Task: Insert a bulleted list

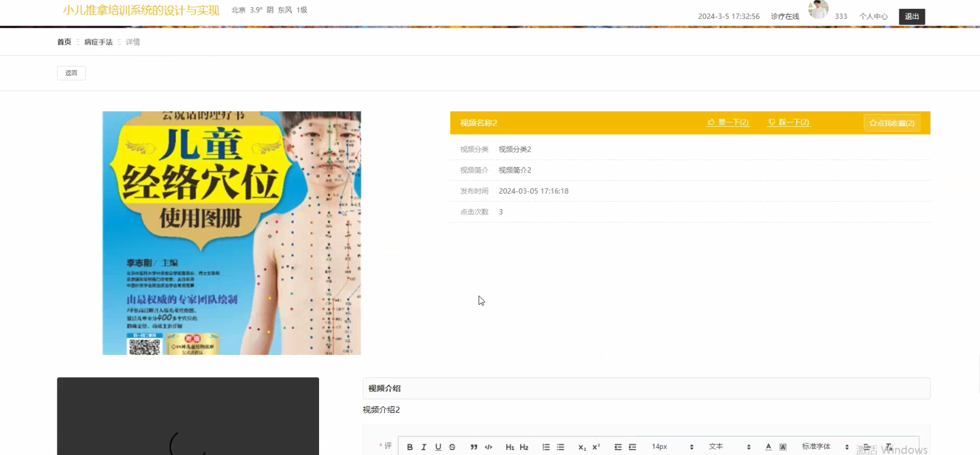Action: click(x=560, y=447)
